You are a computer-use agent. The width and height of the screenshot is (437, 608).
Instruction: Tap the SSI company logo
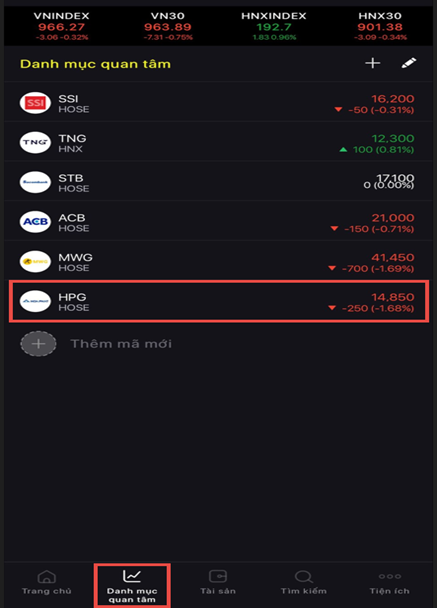click(35, 103)
